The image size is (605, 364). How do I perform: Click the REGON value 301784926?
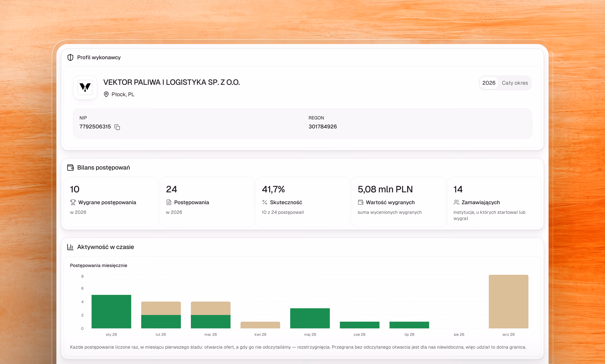(323, 126)
